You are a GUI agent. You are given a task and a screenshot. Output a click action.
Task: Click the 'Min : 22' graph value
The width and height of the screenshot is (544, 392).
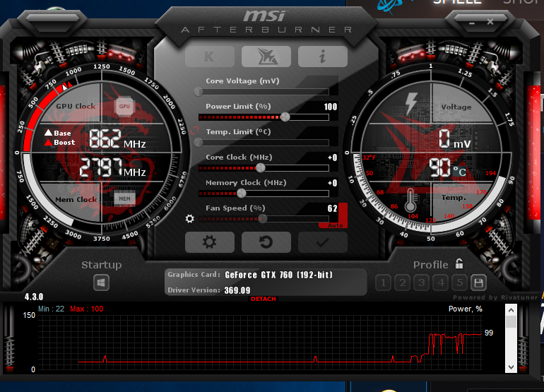click(x=51, y=309)
